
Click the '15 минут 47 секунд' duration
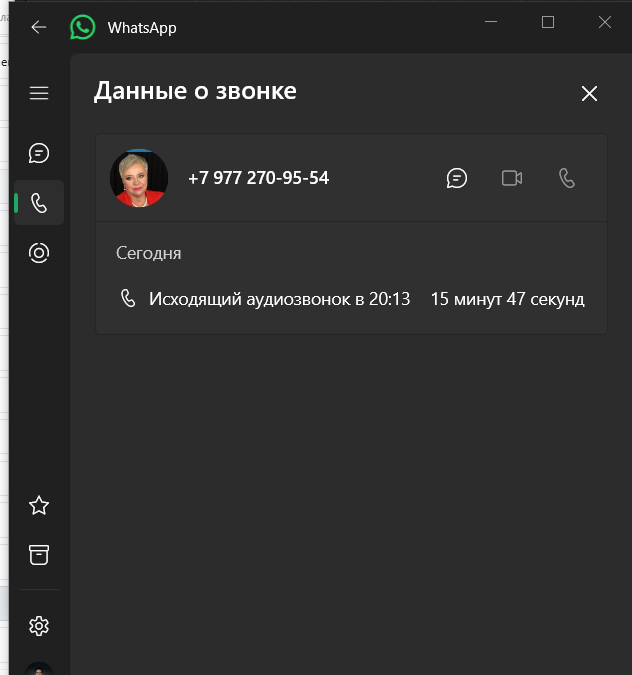pos(508,299)
